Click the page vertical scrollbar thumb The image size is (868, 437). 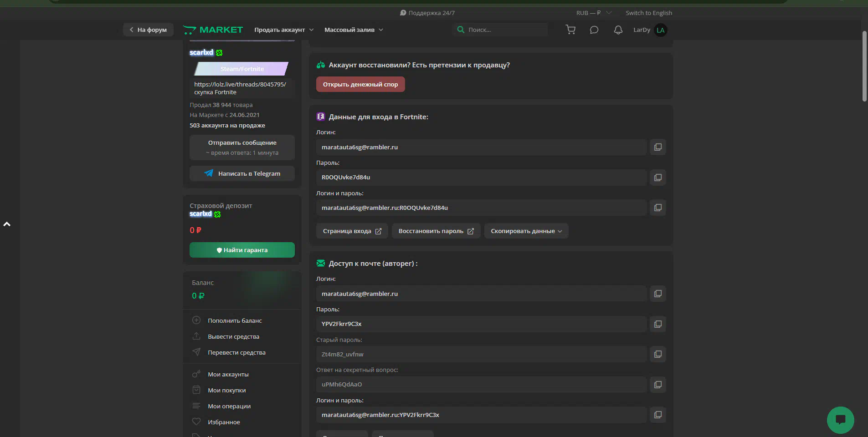[x=864, y=66]
